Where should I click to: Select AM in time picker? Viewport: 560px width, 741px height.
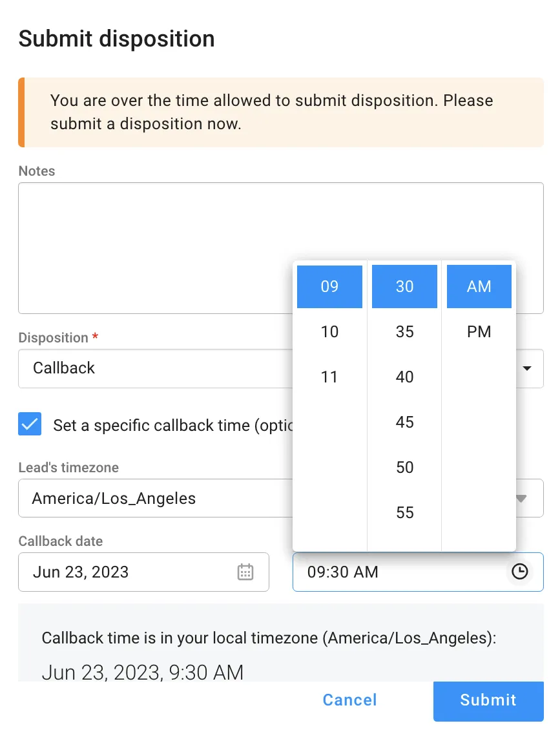click(479, 287)
